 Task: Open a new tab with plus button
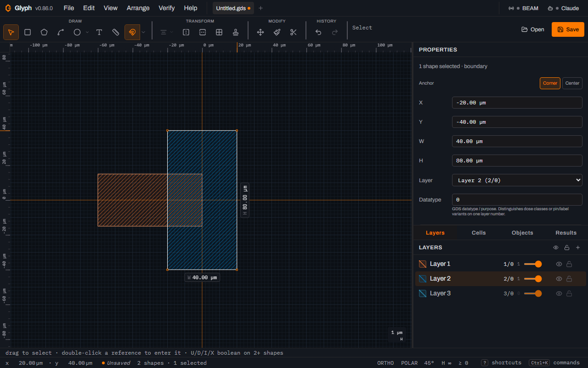click(260, 8)
